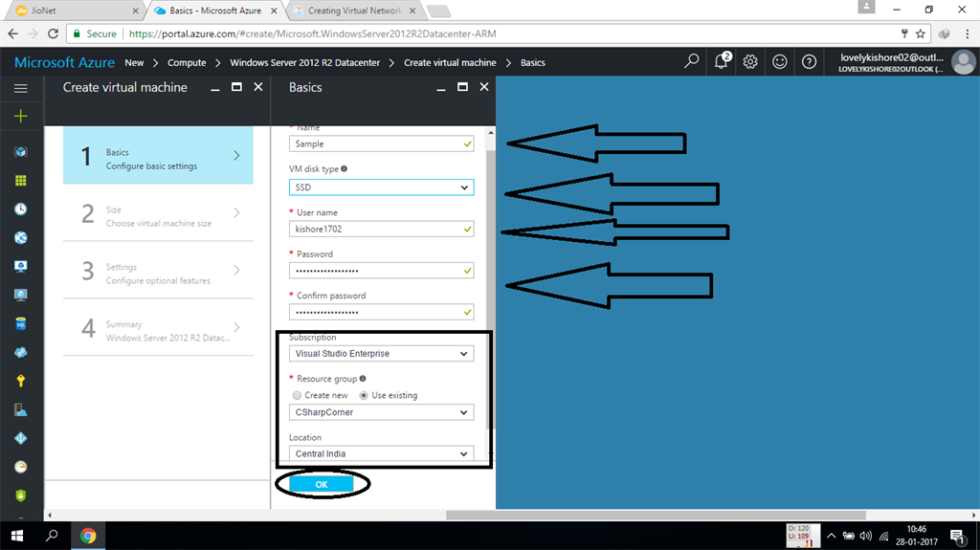Click the portal horizontal scrollbar

[657, 516]
